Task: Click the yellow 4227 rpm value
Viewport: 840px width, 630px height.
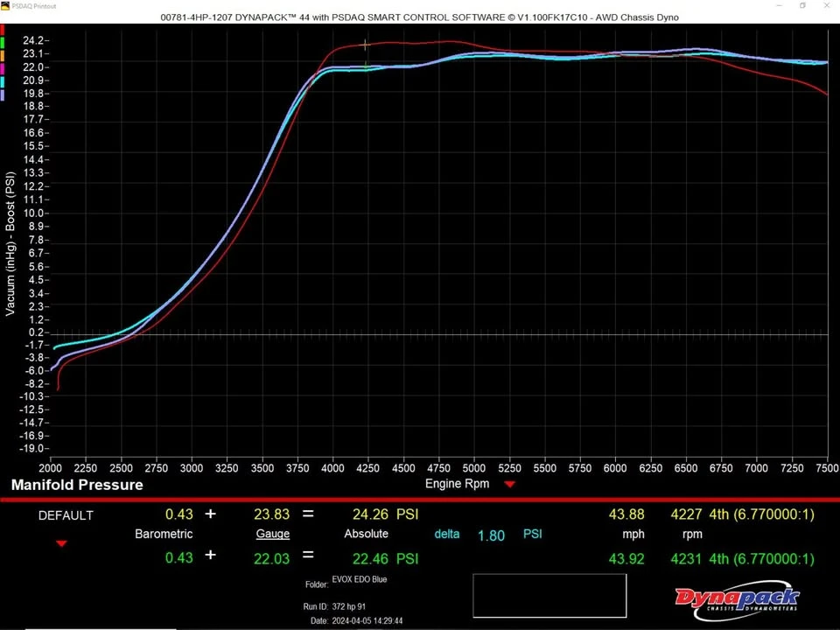Action: (x=686, y=514)
